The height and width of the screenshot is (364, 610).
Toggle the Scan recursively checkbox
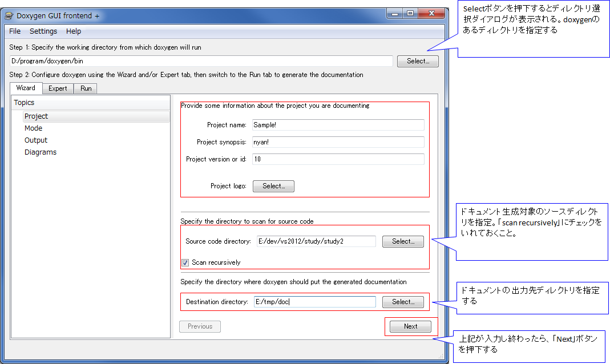(x=185, y=262)
